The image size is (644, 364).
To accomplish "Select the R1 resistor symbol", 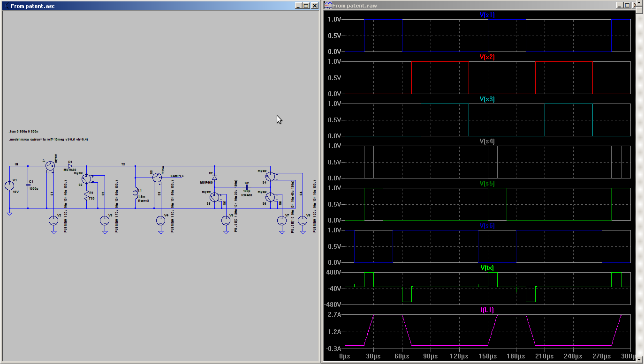I will pos(86,195).
